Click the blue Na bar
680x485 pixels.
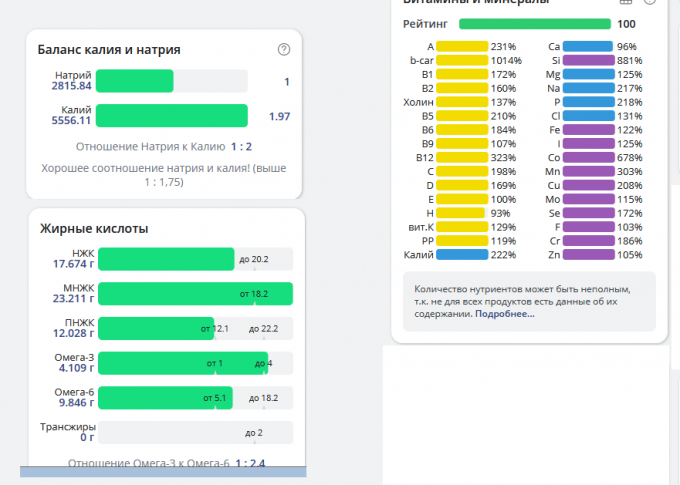point(588,88)
